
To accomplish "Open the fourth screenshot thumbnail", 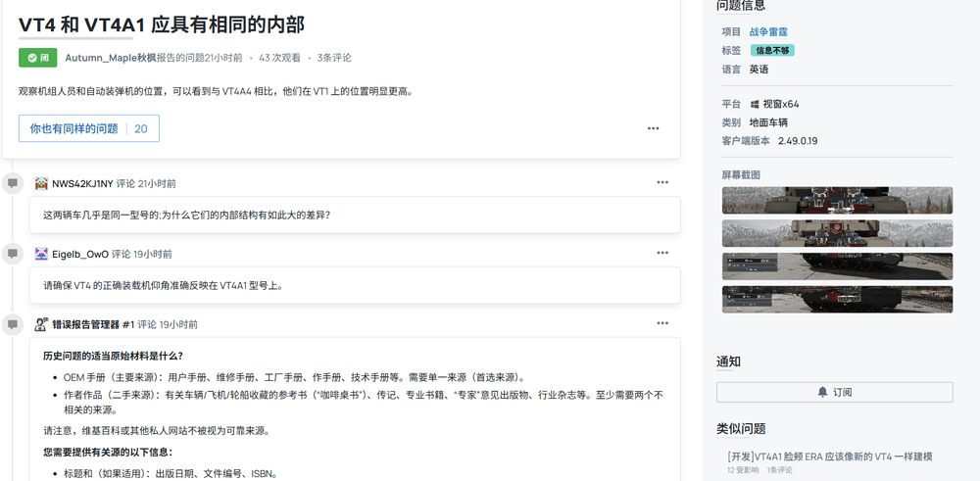I will [x=837, y=299].
